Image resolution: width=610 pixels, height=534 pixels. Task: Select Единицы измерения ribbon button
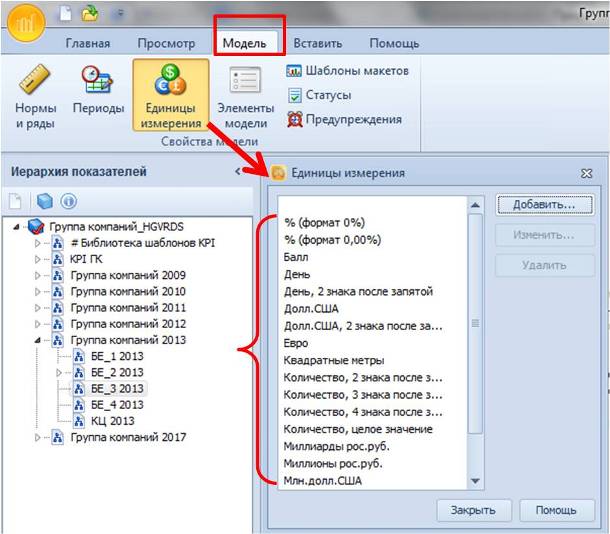(170, 96)
